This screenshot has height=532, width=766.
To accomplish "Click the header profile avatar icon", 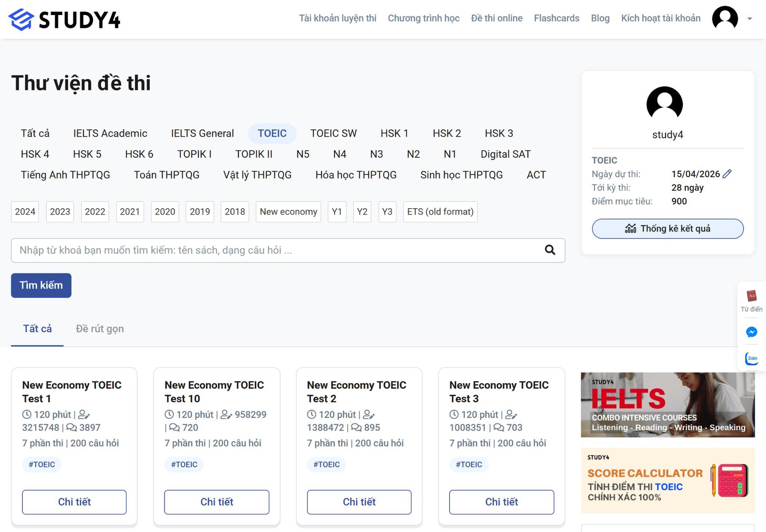I will 725,18.
